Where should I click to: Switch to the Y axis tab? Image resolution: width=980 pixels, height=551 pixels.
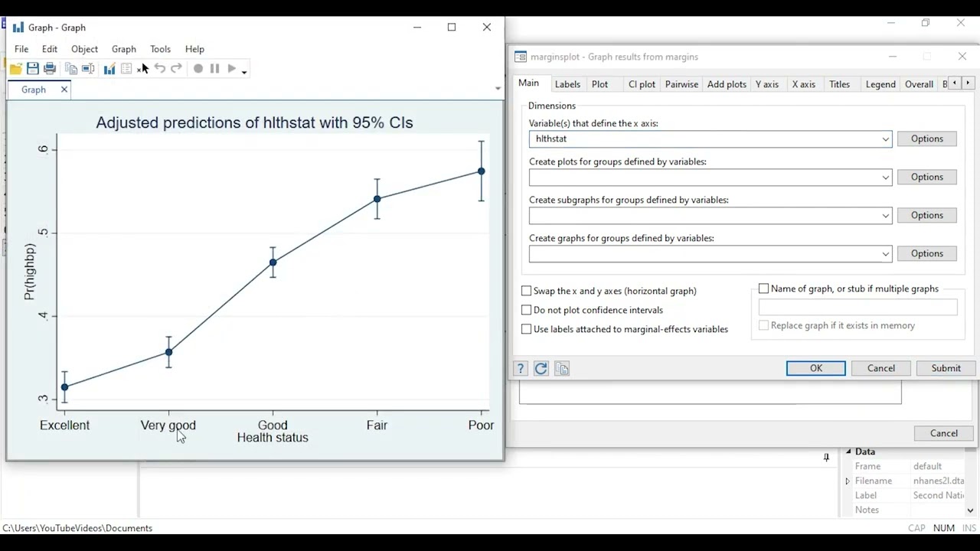(x=767, y=84)
